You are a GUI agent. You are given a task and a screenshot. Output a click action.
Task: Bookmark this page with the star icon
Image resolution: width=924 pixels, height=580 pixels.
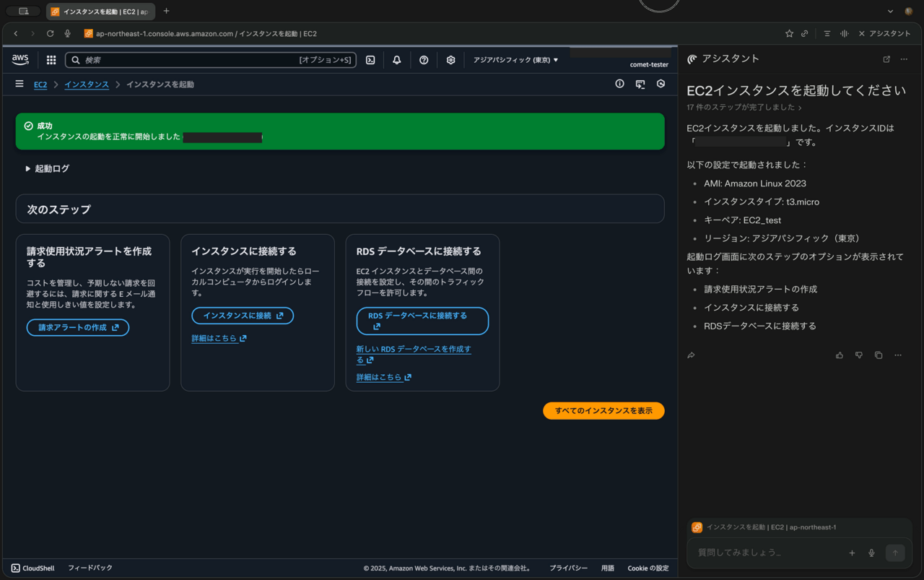point(789,34)
